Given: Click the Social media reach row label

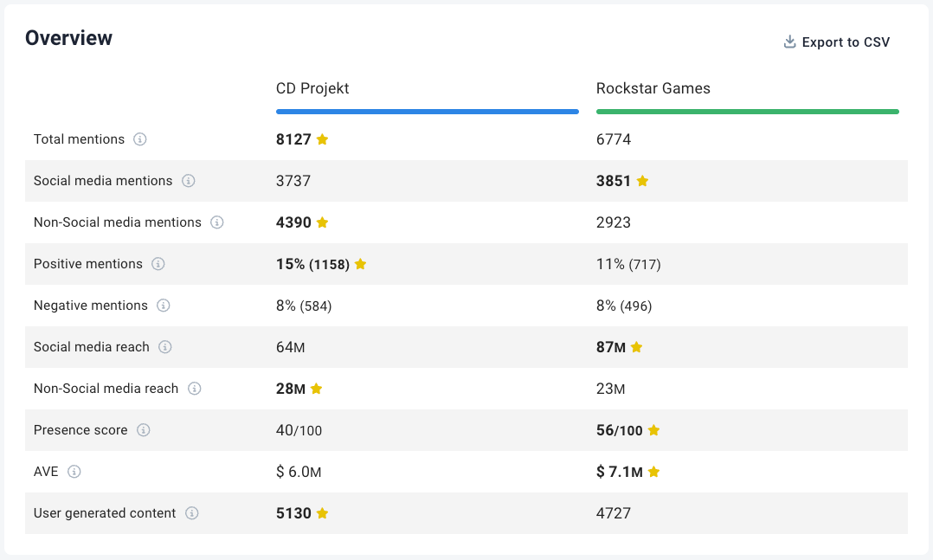Looking at the screenshot, I should pos(92,347).
